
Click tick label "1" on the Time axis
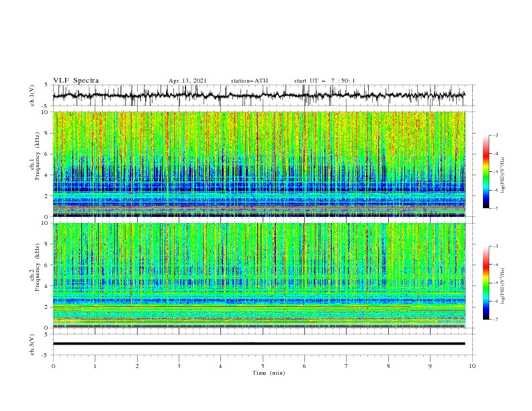tap(95, 366)
